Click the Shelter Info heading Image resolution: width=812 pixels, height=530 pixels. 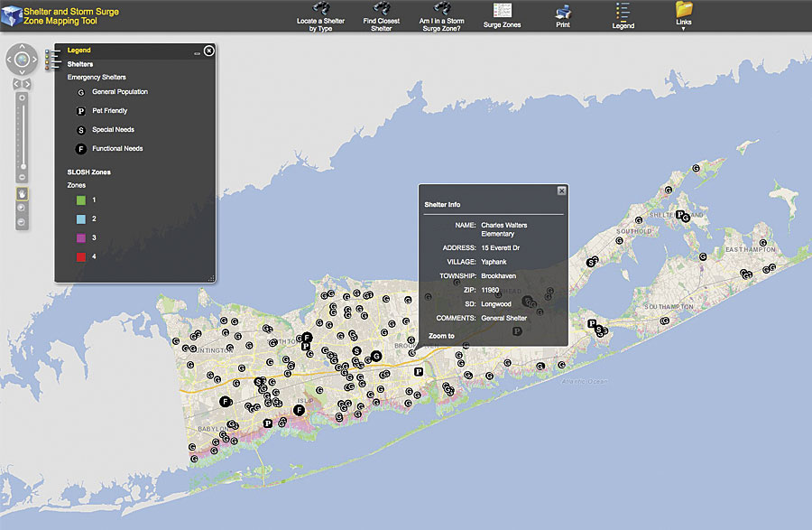click(442, 205)
